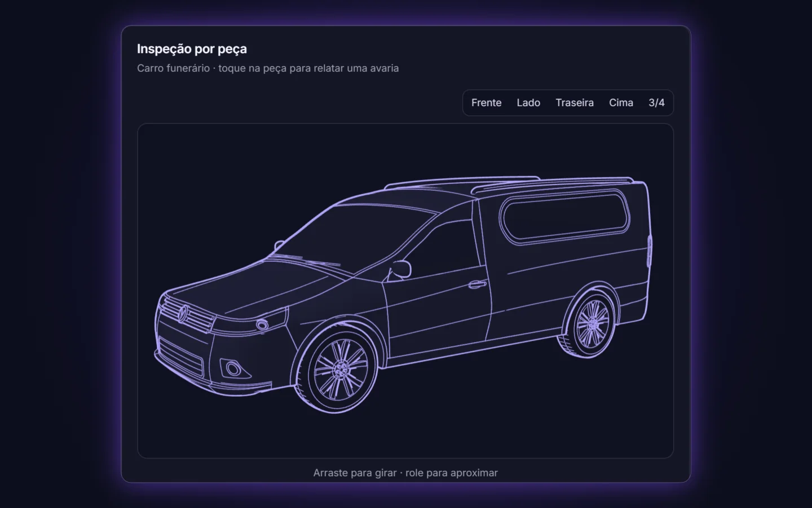Image resolution: width=812 pixels, height=508 pixels.
Task: Click the 'Carro funerário' subtitle text
Action: point(173,68)
